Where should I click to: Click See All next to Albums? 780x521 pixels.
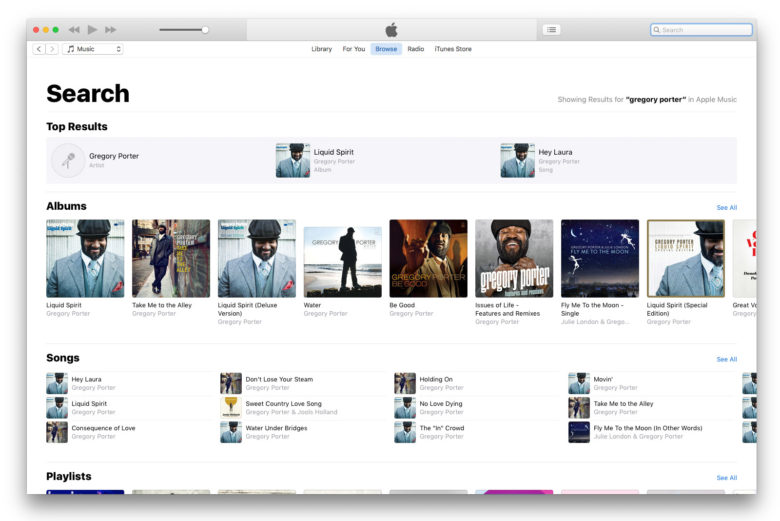pyautogui.click(x=726, y=208)
